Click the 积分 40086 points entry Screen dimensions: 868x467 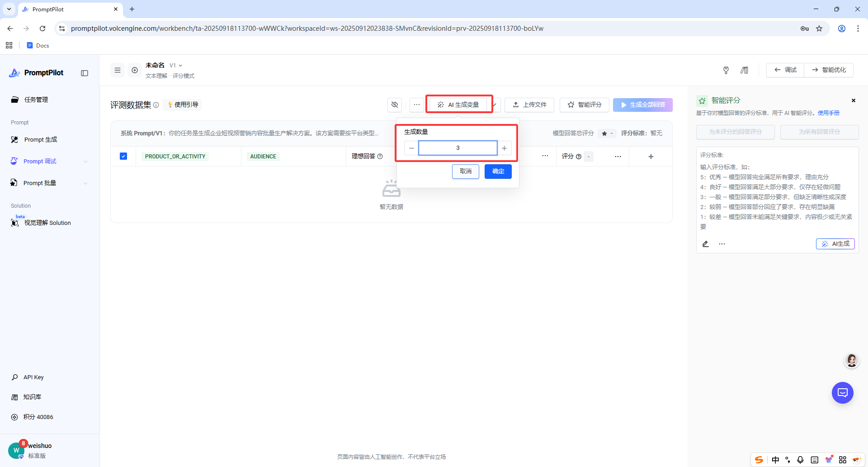click(38, 417)
